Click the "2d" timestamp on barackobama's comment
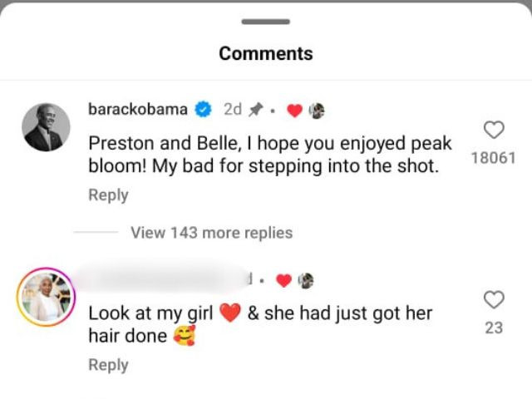 (233, 110)
